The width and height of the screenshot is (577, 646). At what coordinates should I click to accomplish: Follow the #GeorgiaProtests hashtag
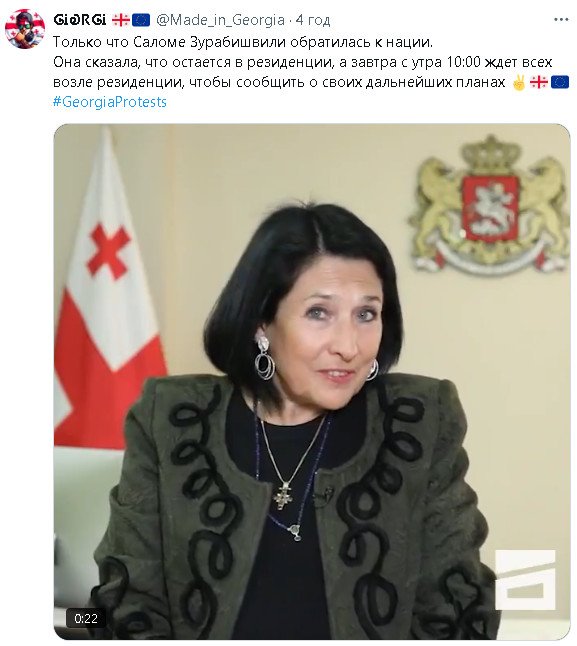(x=110, y=102)
